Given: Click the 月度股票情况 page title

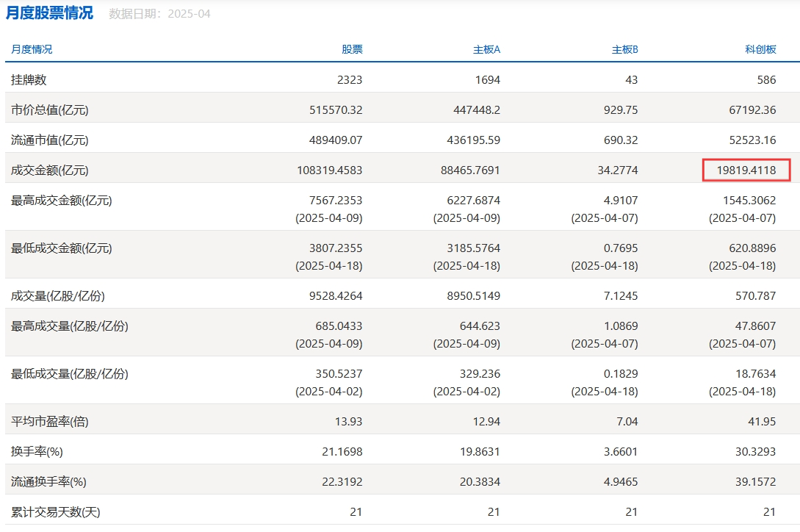Looking at the screenshot, I should pos(50,13).
